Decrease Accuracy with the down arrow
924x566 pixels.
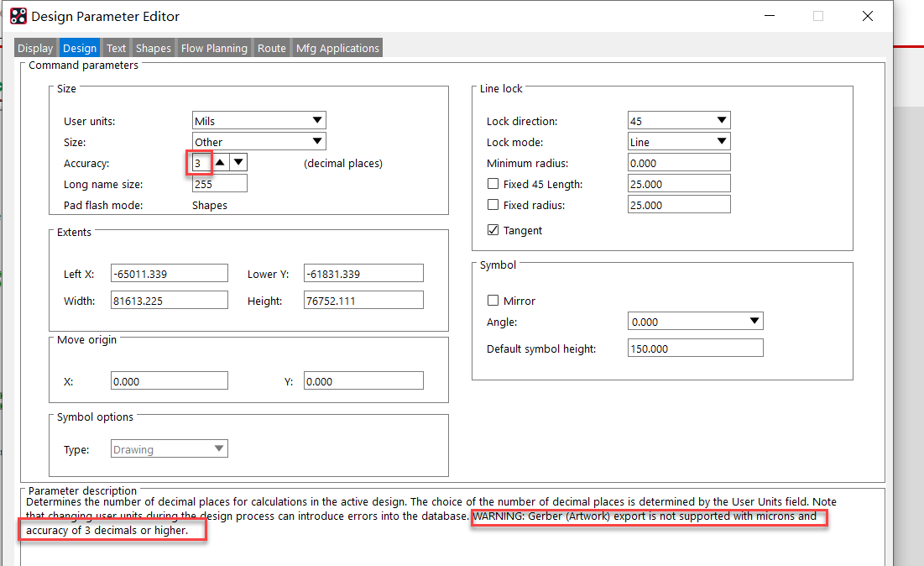[x=238, y=163]
